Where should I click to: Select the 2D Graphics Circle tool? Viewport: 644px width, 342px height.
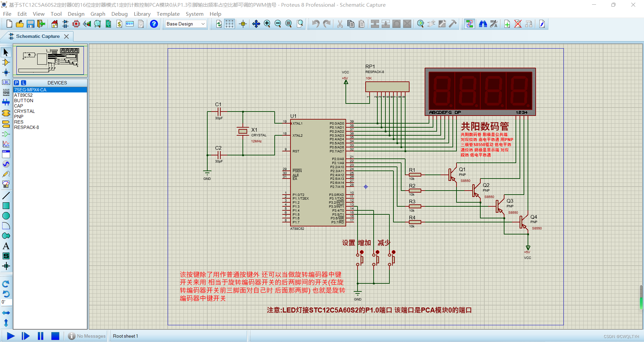pyautogui.click(x=6, y=216)
